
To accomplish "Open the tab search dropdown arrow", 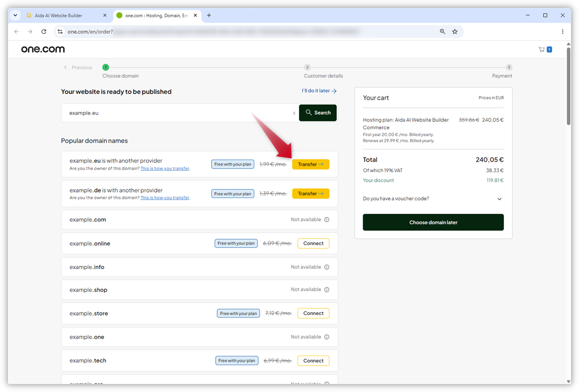I will [x=15, y=16].
